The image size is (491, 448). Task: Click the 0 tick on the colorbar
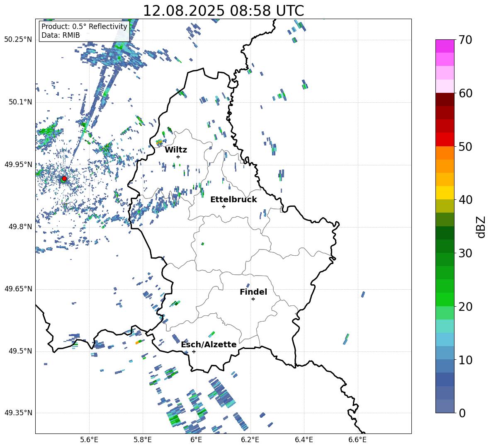462,413
